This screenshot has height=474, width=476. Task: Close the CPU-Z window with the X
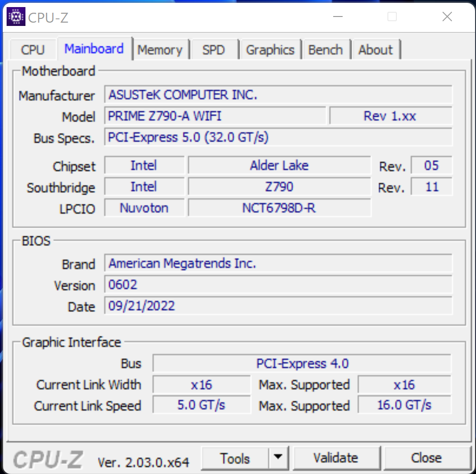(447, 17)
